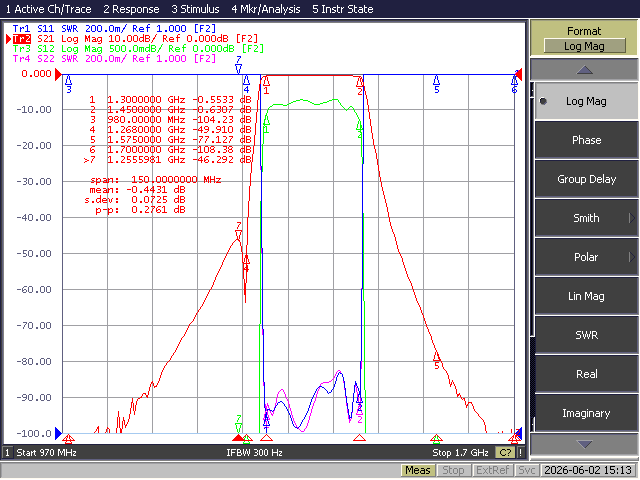Viewport: 640px width, 480px height.
Task: Click the C? correction status indicator
Action: click(x=504, y=452)
